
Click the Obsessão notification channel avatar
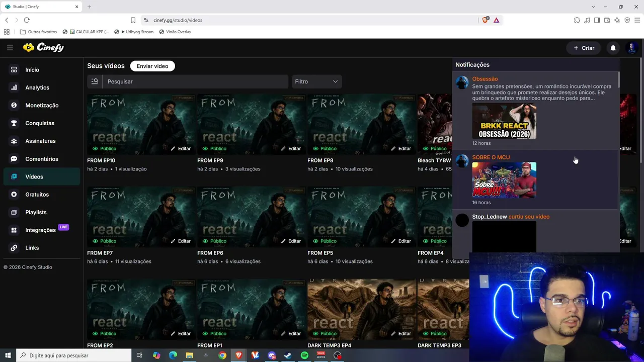point(462,82)
